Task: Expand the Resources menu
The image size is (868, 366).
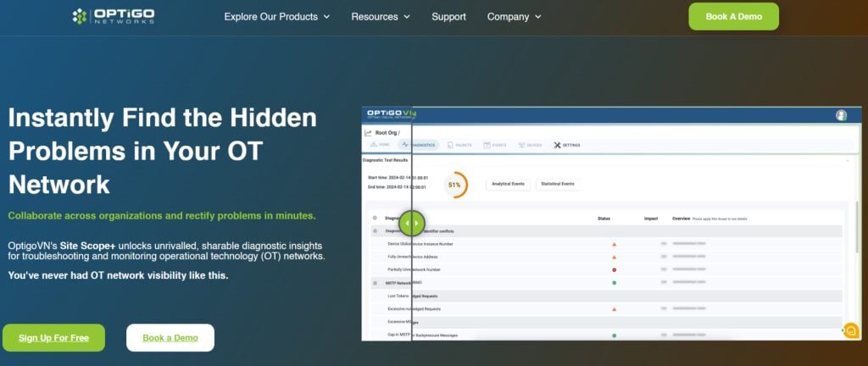Action: pyautogui.click(x=381, y=17)
